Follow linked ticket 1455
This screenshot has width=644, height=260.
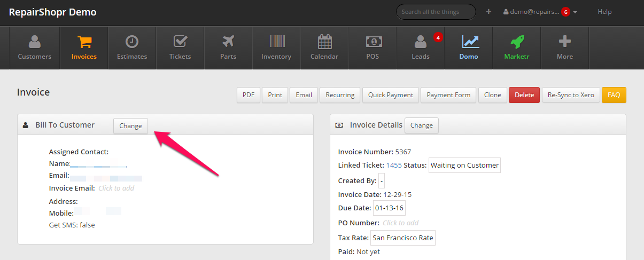coord(394,166)
